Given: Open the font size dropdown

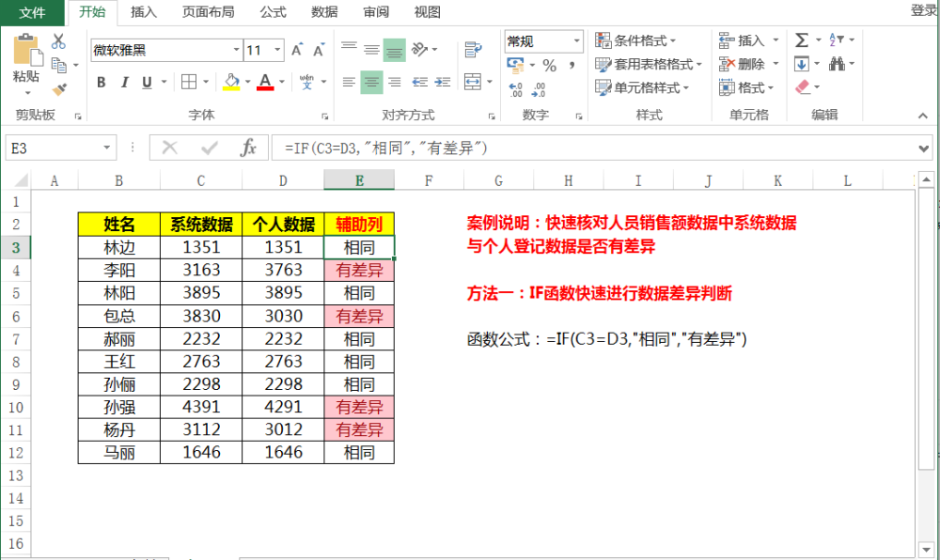Looking at the screenshot, I should (x=277, y=50).
